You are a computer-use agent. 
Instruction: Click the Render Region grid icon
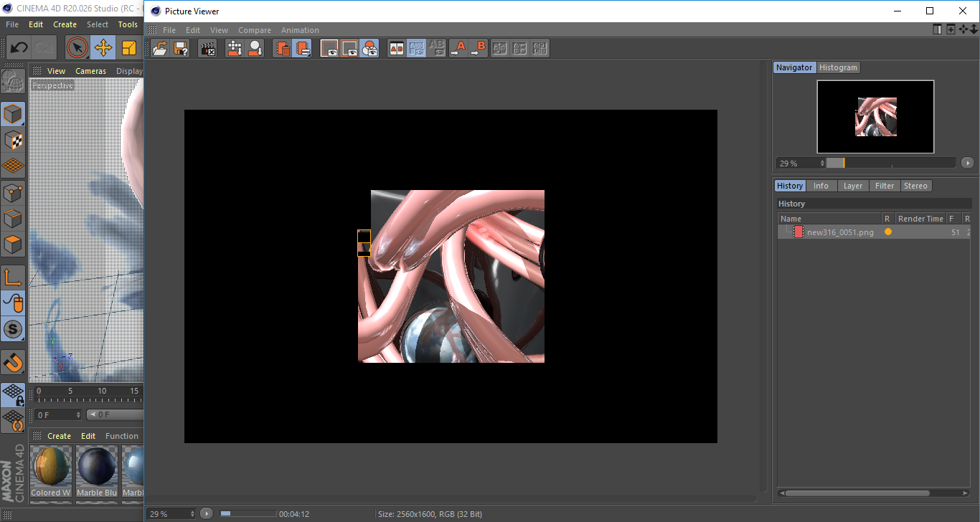coord(235,48)
